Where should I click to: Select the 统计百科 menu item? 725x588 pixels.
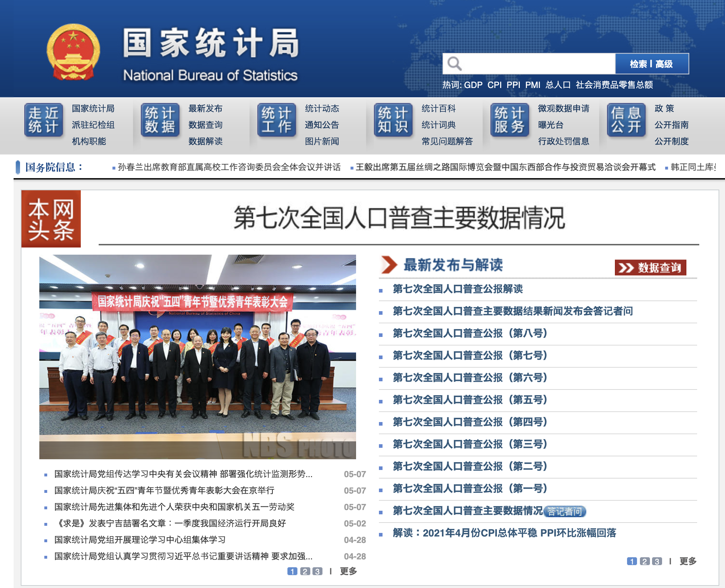[x=438, y=108]
